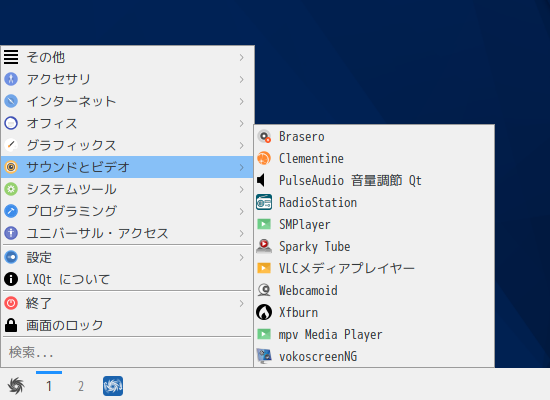Screen dimensions: 550x400
Task: Launch vokoscreenNG from the submenu
Action: click(374, 356)
